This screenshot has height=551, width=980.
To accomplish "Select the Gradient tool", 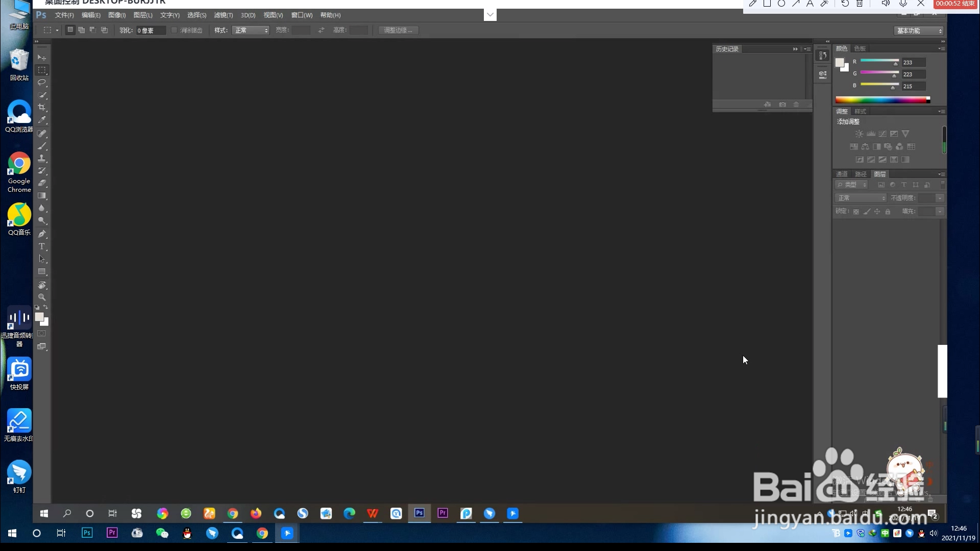I will click(42, 196).
